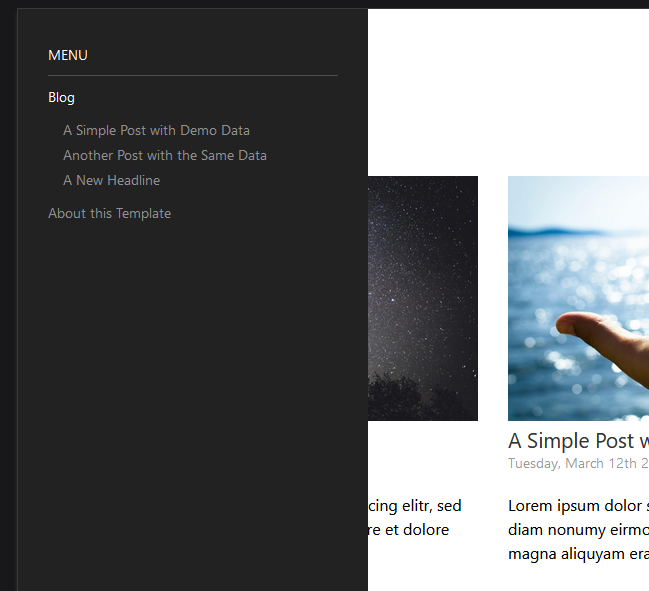Click the fingertip in the ocean photo
This screenshot has width=649, height=591.
tap(573, 324)
